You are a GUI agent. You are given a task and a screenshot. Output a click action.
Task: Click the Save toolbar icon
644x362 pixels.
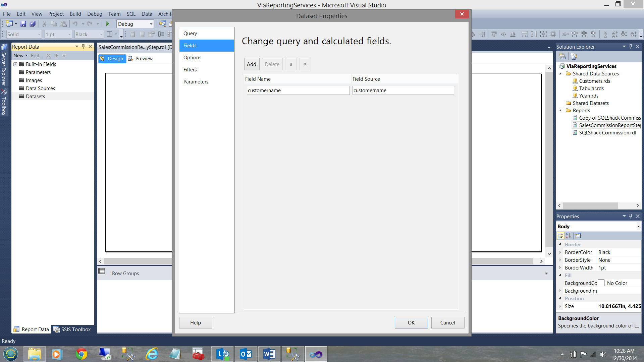click(23, 24)
